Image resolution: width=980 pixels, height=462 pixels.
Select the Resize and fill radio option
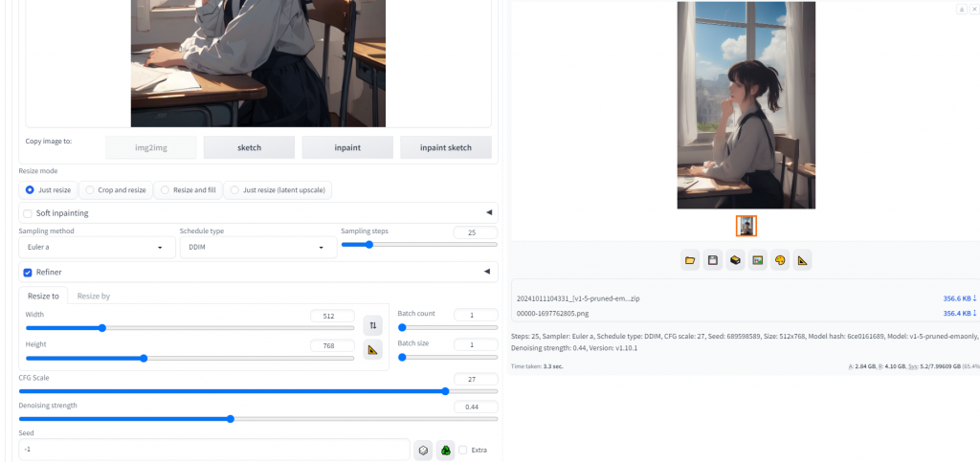189,189
